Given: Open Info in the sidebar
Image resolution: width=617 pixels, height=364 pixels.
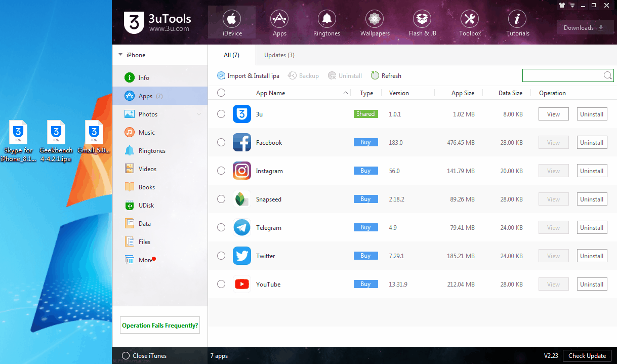Looking at the screenshot, I should pyautogui.click(x=160, y=78).
